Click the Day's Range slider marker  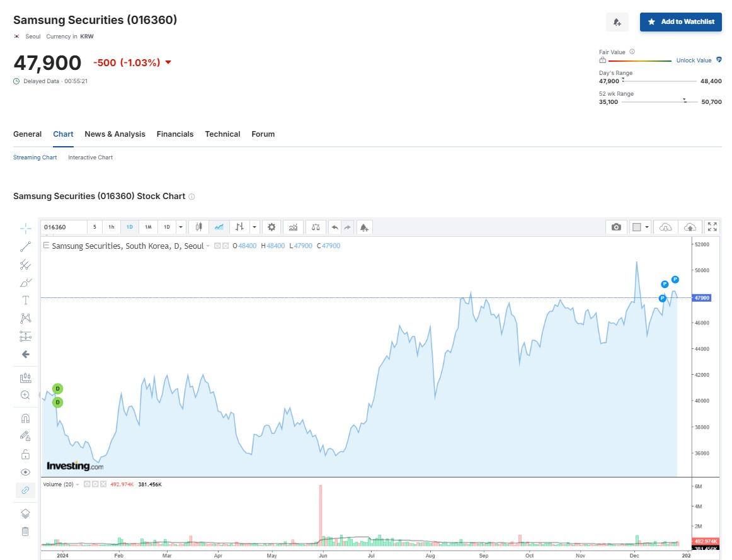click(x=623, y=80)
